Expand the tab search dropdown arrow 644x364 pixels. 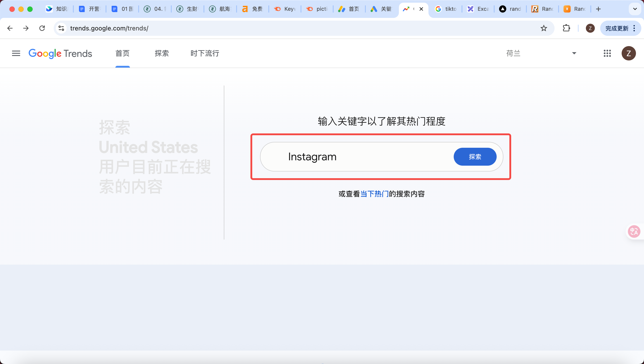[635, 9]
